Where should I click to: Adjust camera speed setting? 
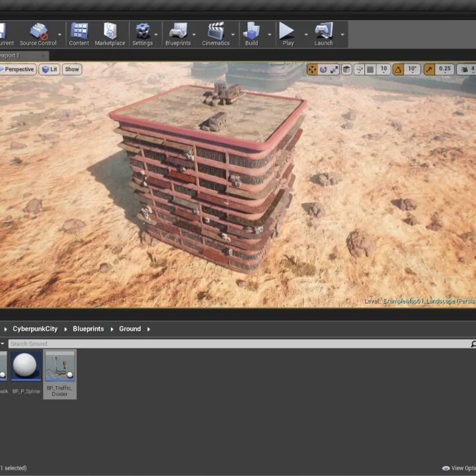[x=466, y=69]
